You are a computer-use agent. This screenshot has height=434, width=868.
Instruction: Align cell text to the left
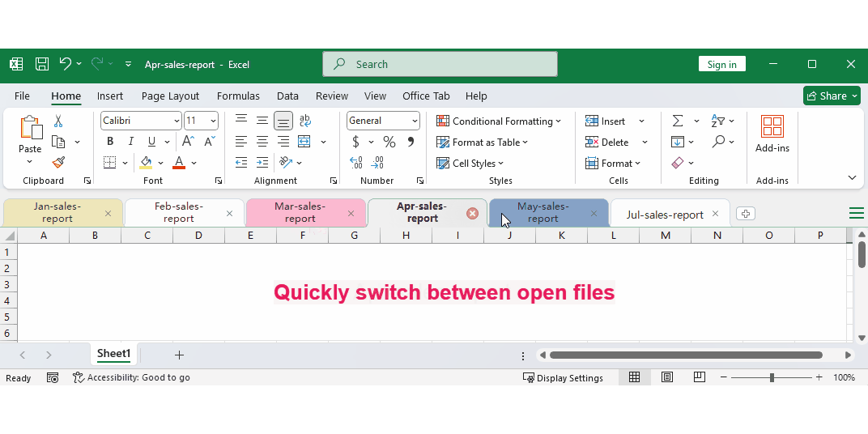click(x=240, y=142)
